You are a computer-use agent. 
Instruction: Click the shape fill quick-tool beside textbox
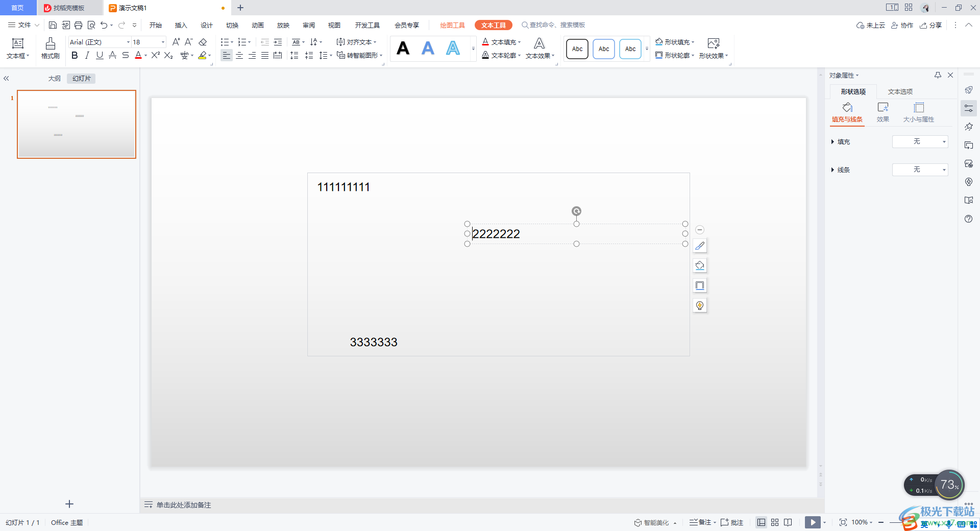(x=700, y=265)
